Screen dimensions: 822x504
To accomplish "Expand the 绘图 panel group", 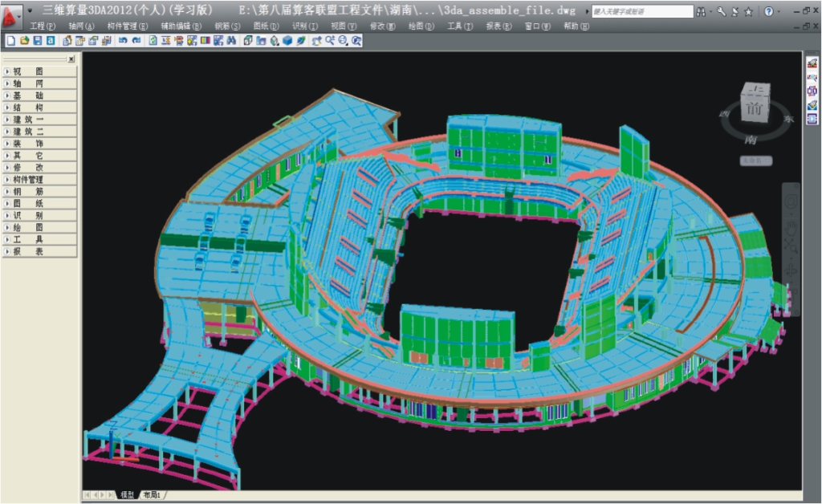I will pos(39,227).
